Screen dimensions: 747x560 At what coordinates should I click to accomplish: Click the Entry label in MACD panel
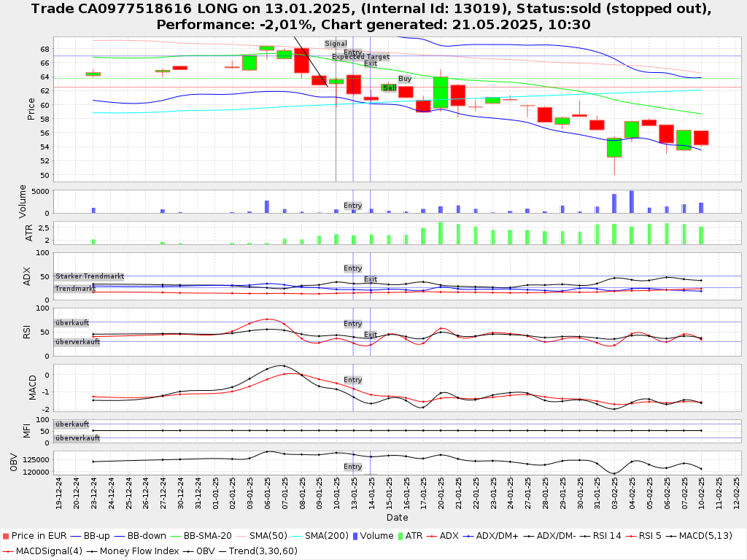[353, 380]
